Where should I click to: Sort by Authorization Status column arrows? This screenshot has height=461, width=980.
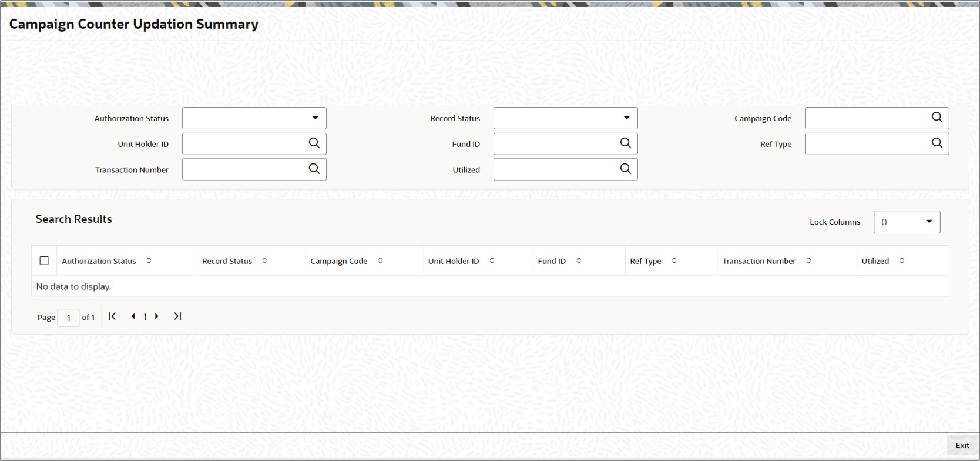coord(149,260)
